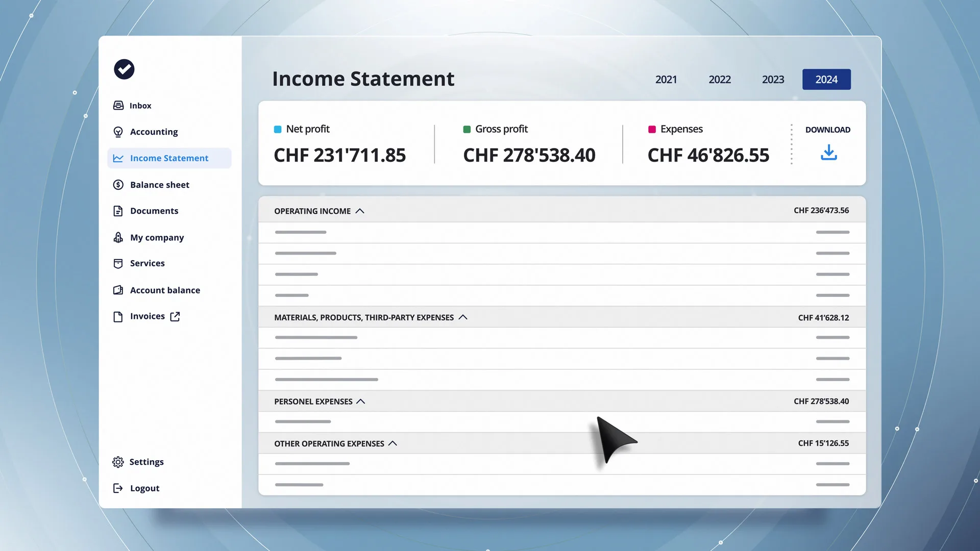Switch to the 2021 year tab
This screenshot has height=551, width=980.
pos(666,80)
